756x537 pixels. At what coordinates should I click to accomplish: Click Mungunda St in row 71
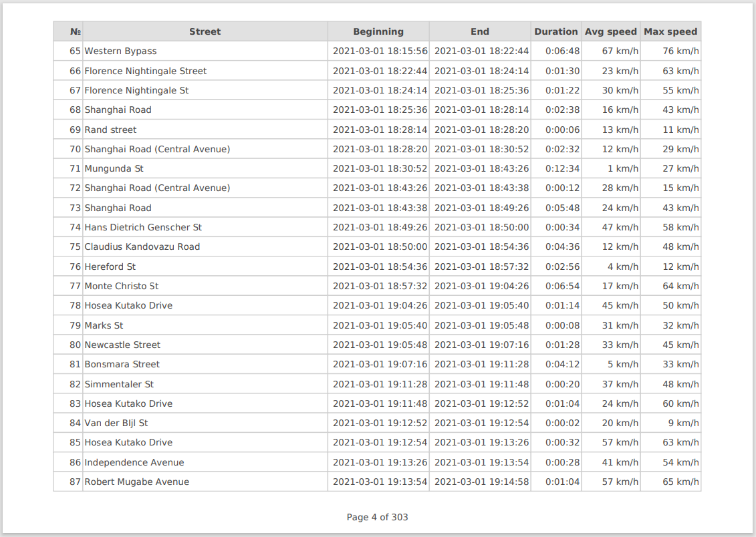tap(114, 169)
